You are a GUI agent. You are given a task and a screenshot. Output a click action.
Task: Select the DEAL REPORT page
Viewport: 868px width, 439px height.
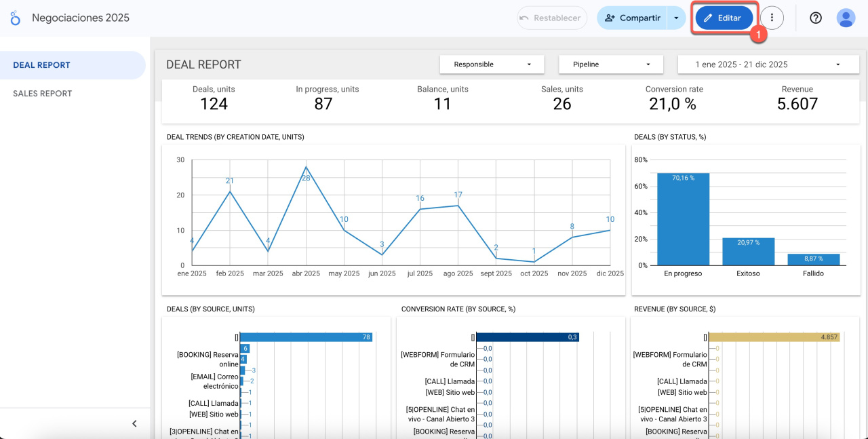41,65
